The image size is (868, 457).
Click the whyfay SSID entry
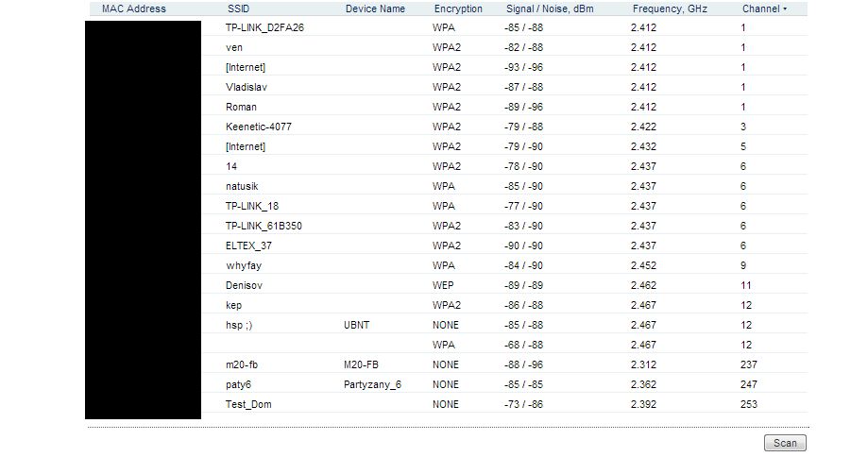pyautogui.click(x=243, y=265)
